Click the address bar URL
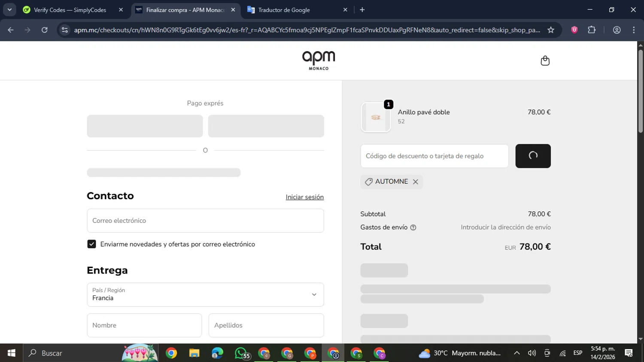Viewport: 644px width, 362px height. point(307,30)
